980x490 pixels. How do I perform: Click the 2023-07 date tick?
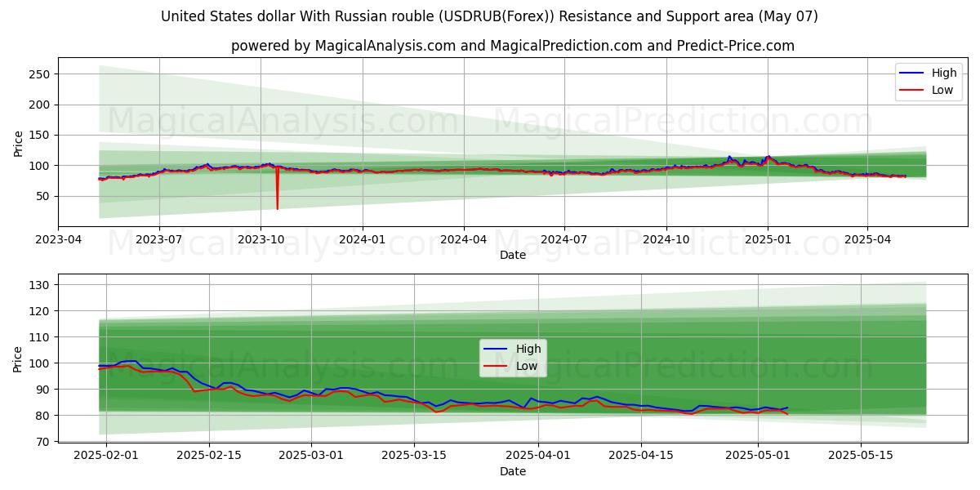click(158, 240)
